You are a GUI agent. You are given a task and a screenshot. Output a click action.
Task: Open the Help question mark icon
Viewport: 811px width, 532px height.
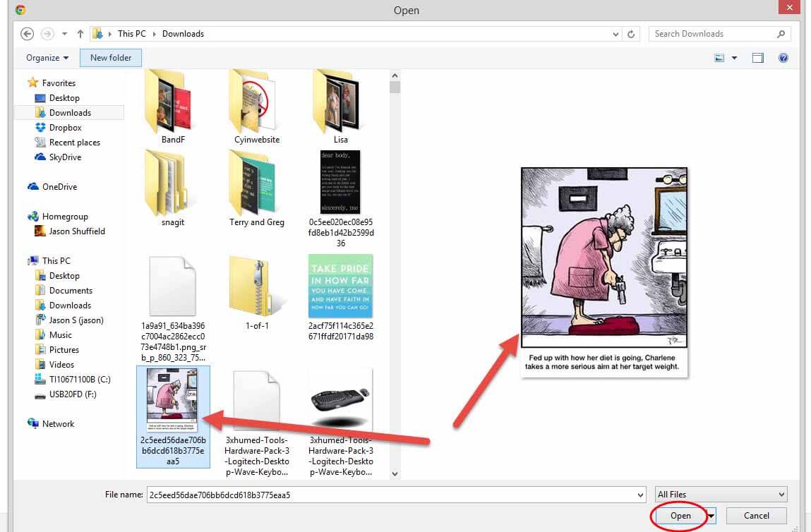point(783,58)
